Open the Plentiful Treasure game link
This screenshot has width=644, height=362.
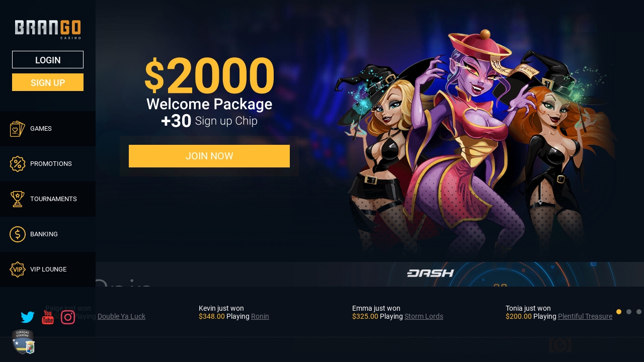[585, 316]
